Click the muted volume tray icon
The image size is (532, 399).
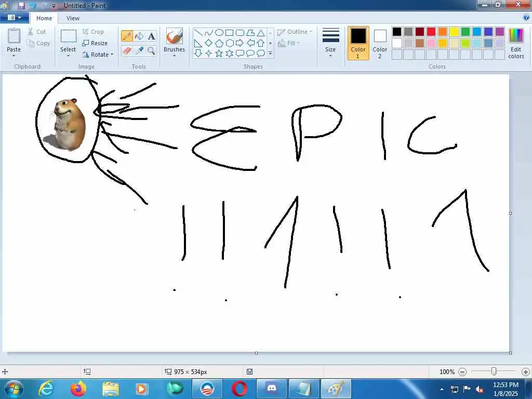coord(480,389)
